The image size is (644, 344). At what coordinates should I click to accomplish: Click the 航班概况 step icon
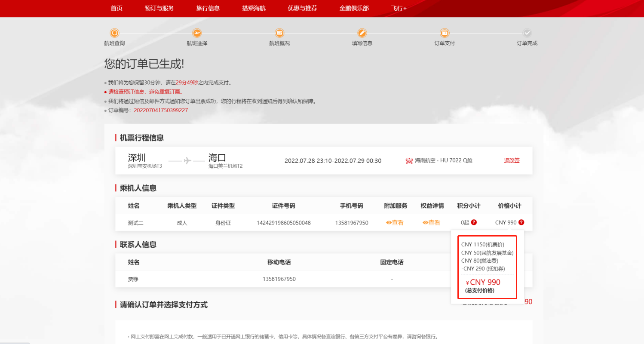tap(279, 33)
